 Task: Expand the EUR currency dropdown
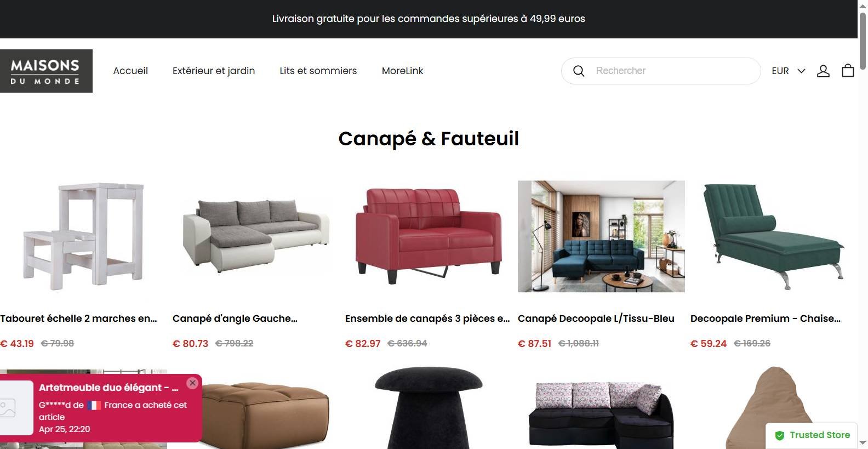point(789,71)
